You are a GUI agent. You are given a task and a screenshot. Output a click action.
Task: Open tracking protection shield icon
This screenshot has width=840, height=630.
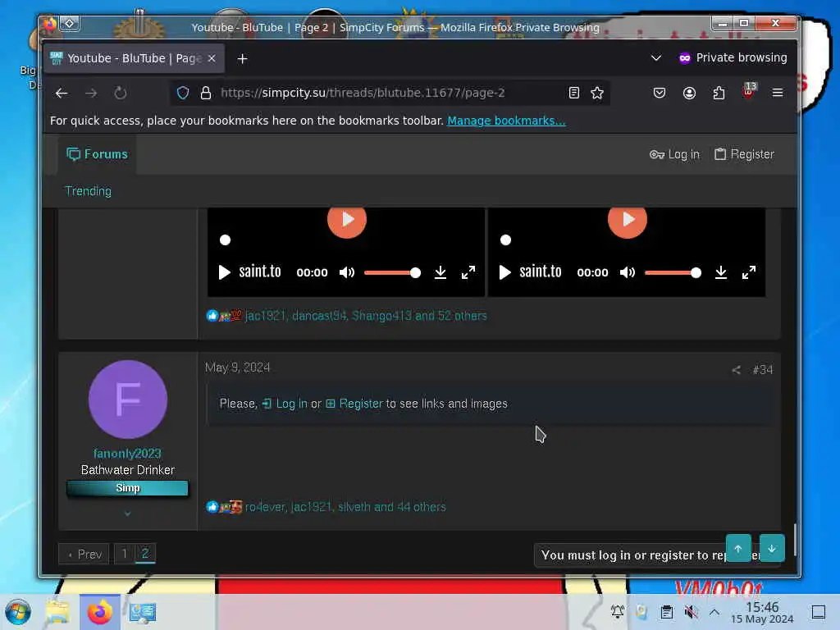(183, 94)
